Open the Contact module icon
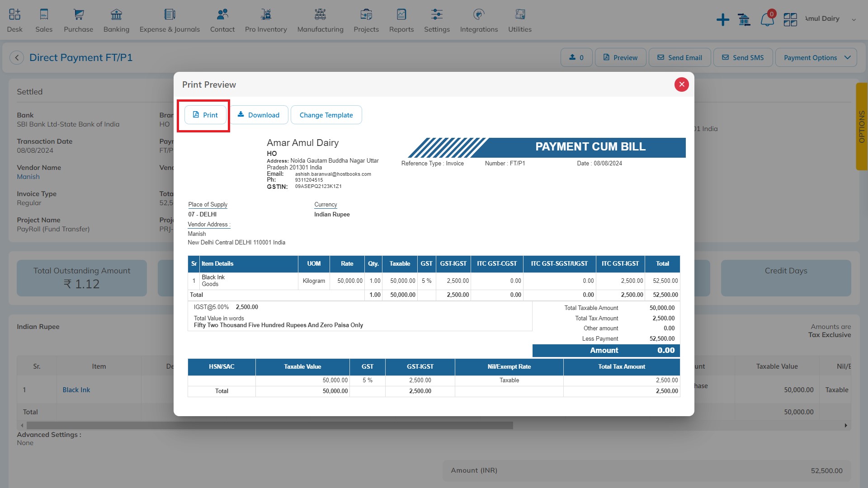868x488 pixels. 222,14
